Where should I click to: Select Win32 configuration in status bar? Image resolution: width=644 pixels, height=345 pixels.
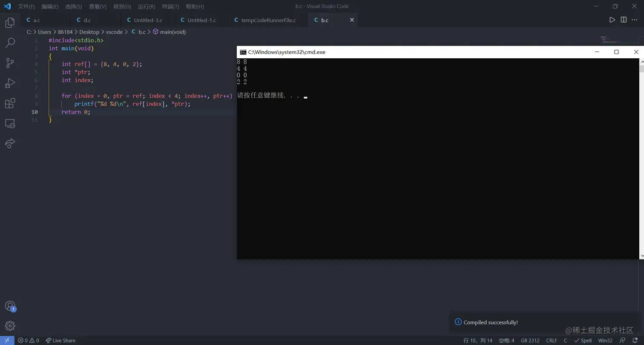tap(605, 340)
